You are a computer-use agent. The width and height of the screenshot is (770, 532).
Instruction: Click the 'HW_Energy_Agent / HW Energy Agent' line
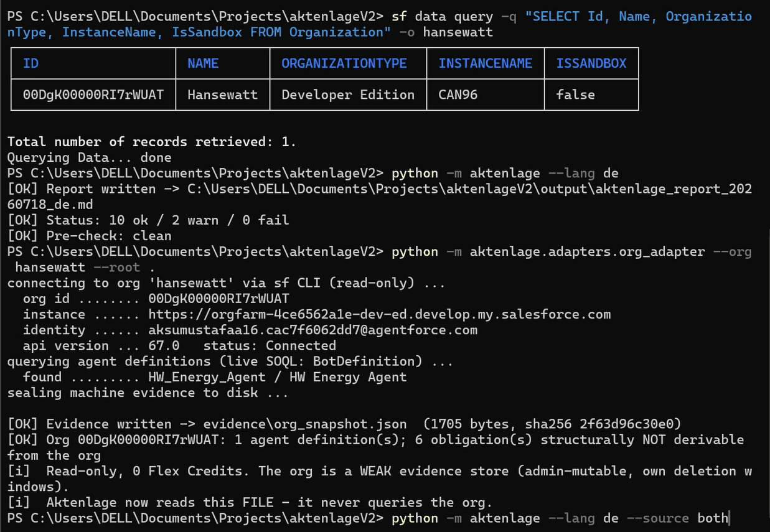click(x=278, y=377)
